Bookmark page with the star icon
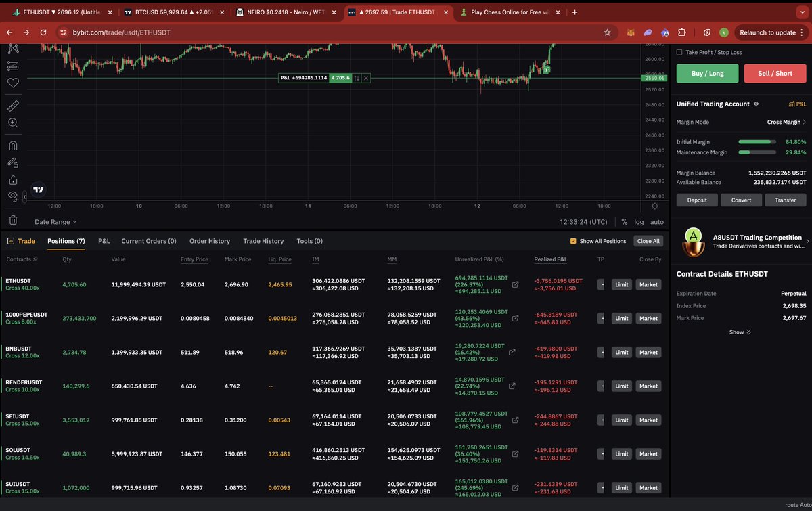Screen dimensions: 812x511 607,32
